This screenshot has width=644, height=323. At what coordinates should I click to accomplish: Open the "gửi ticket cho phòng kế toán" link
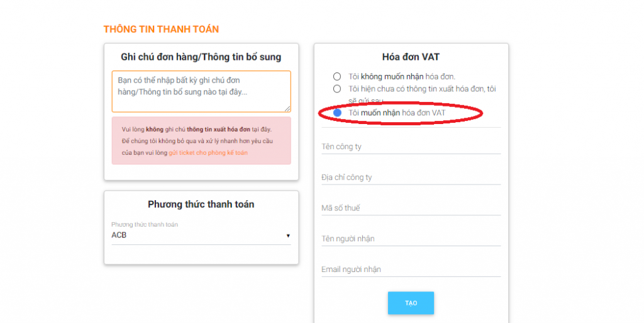(208, 153)
